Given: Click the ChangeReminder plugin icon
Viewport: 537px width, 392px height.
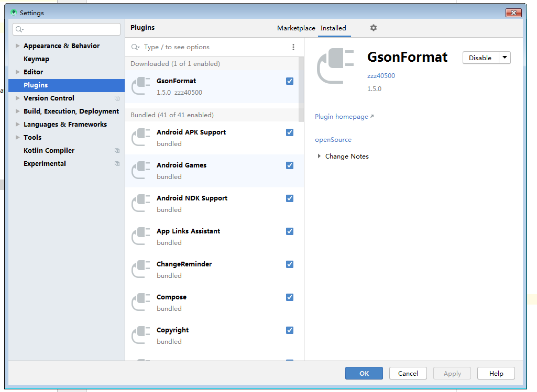Looking at the screenshot, I should tap(141, 270).
